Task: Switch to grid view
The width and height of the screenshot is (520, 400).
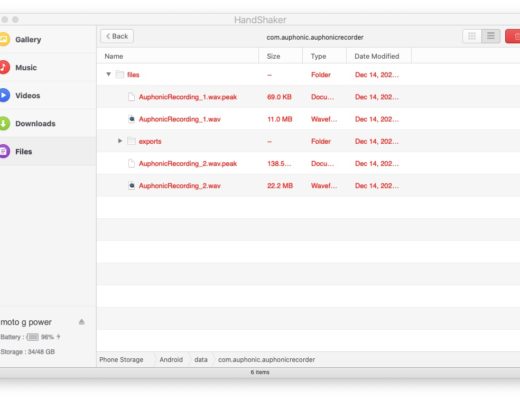Action: coord(472,36)
